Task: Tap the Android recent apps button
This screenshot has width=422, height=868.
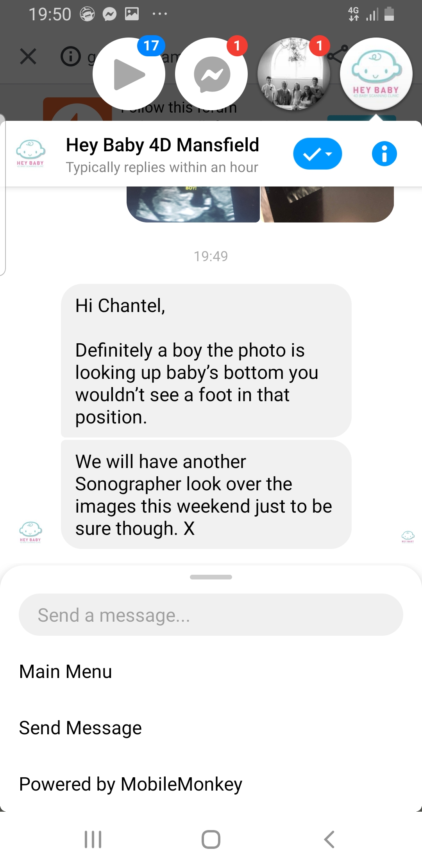Action: pyautogui.click(x=93, y=839)
